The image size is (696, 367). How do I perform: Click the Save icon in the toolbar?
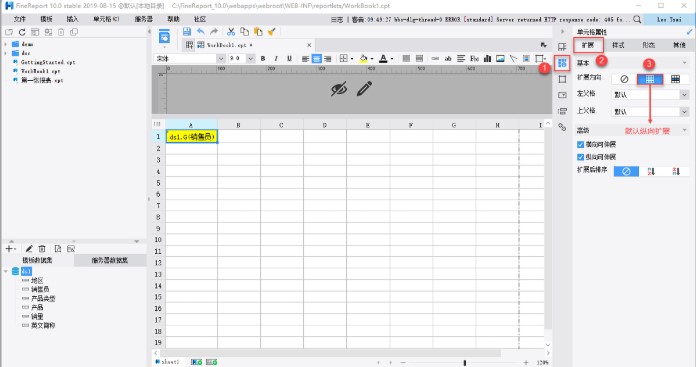click(x=187, y=32)
